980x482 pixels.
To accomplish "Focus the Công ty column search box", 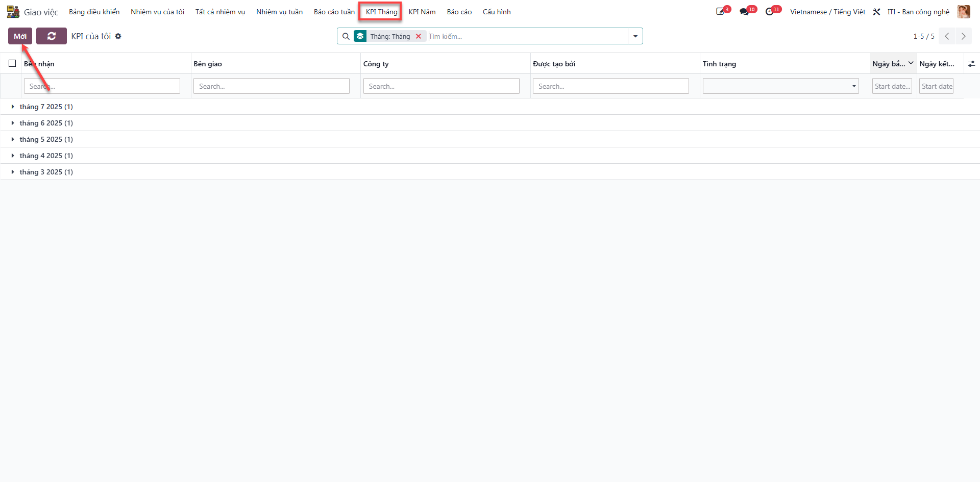I will pyautogui.click(x=441, y=86).
